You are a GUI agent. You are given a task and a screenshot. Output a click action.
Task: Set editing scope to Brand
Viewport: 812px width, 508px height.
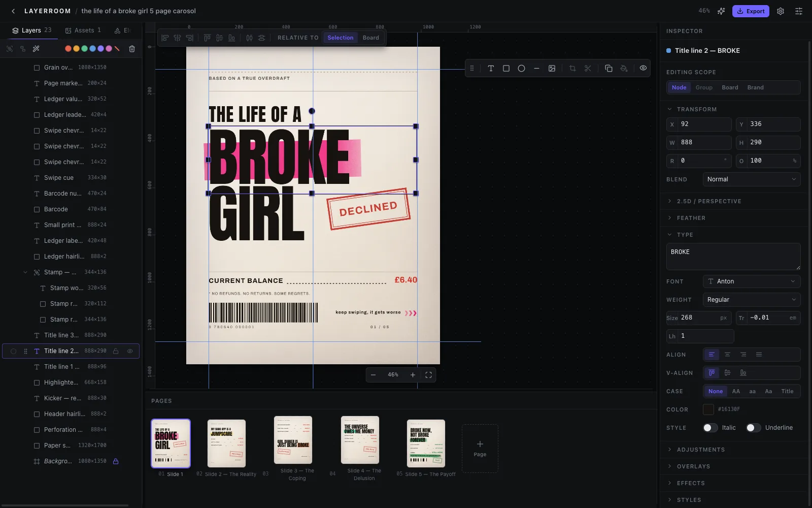[755, 87]
